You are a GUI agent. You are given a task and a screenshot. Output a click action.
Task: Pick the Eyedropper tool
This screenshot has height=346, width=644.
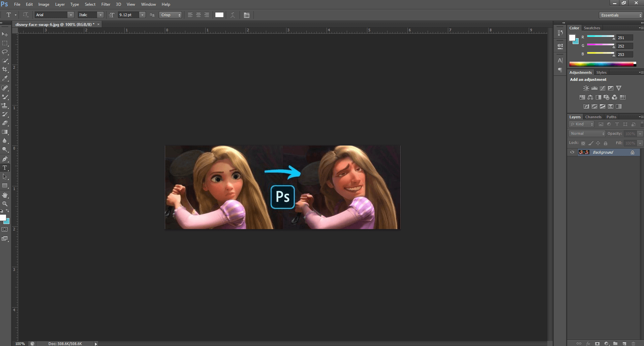(x=5, y=78)
